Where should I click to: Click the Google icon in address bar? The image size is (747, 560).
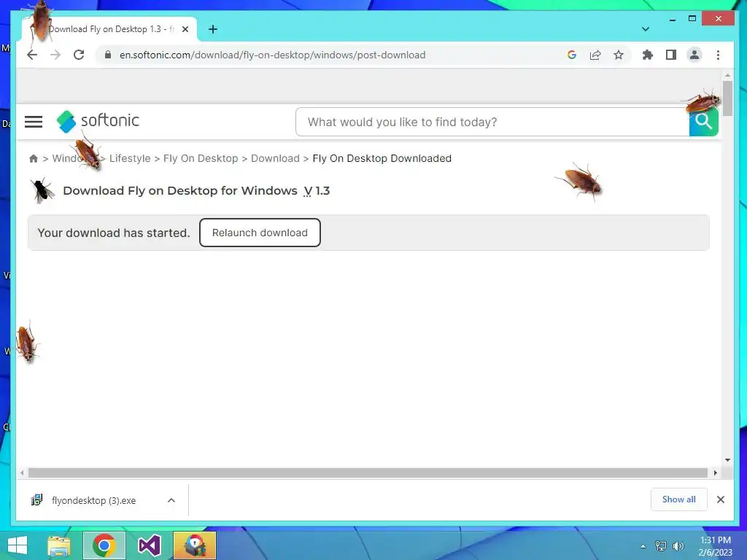[572, 55]
